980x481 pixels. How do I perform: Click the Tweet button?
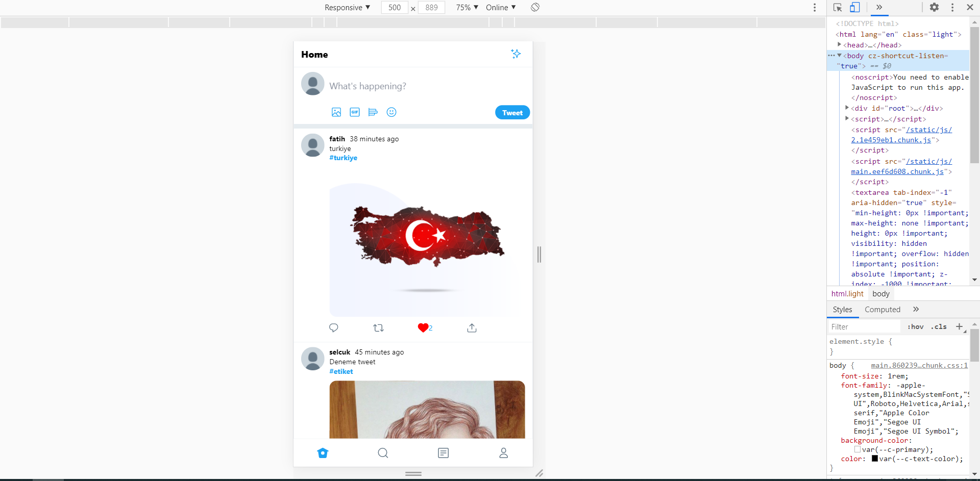(512, 113)
